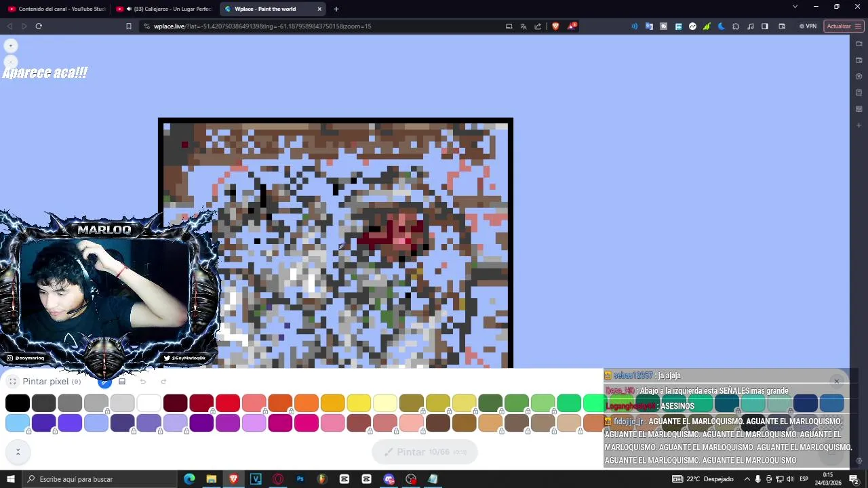Open Brave Shields lion icon
Screen dimensions: 868x488
coord(555,26)
